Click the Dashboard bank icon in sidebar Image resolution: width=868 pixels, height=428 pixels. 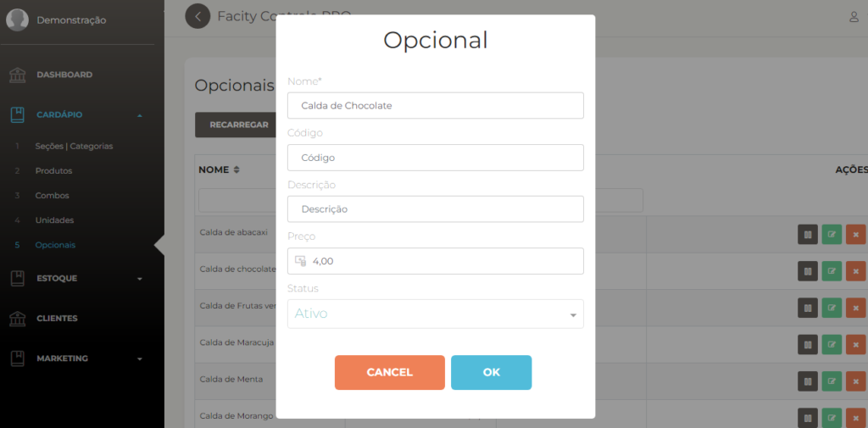tap(18, 75)
